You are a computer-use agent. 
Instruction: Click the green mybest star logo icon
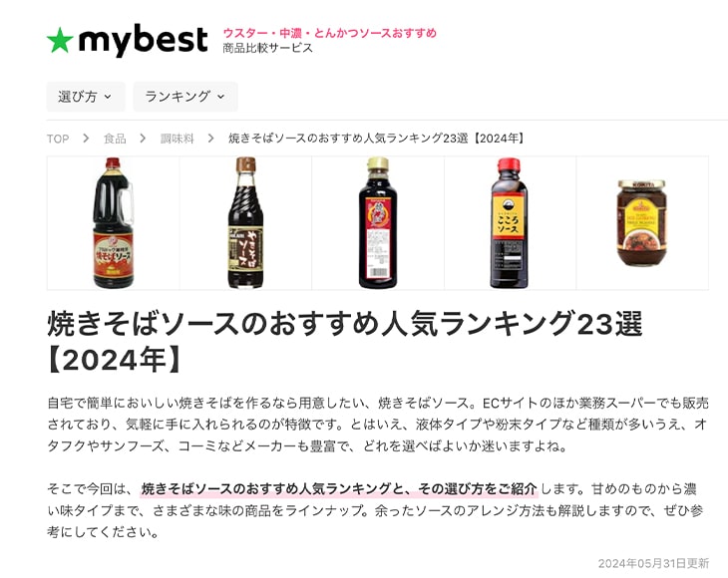coord(60,40)
